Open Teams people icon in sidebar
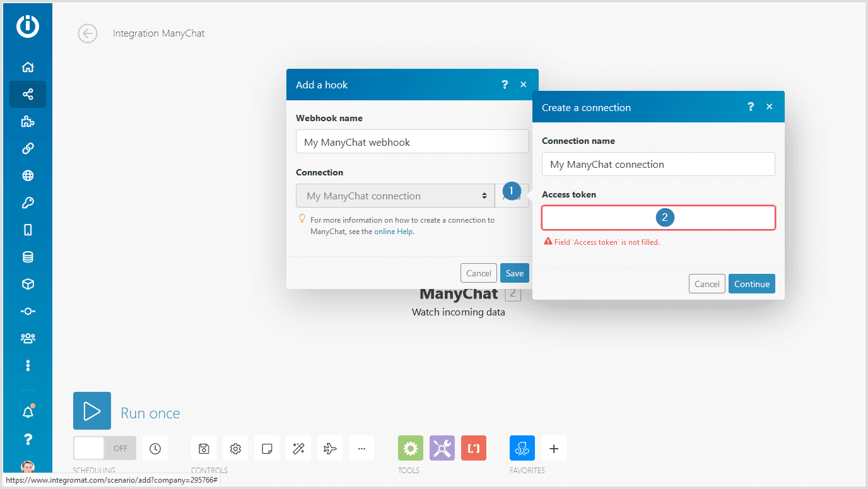Image resolution: width=868 pixels, height=489 pixels. click(28, 338)
